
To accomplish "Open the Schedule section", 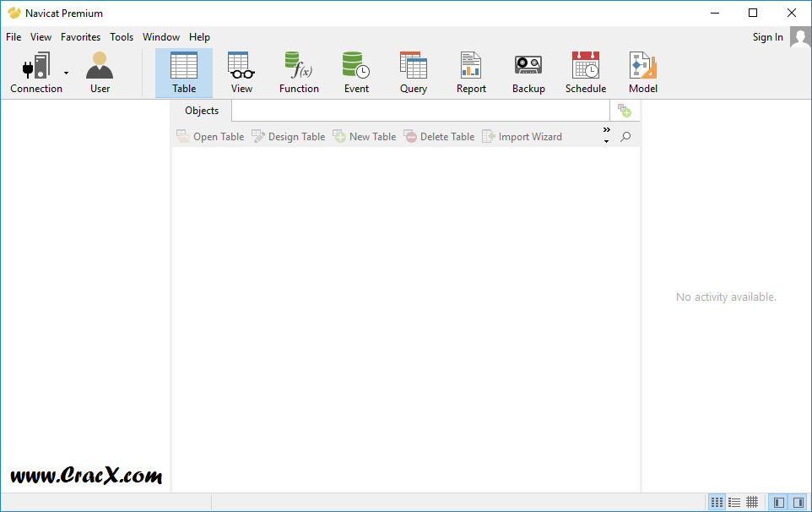I will (586, 73).
